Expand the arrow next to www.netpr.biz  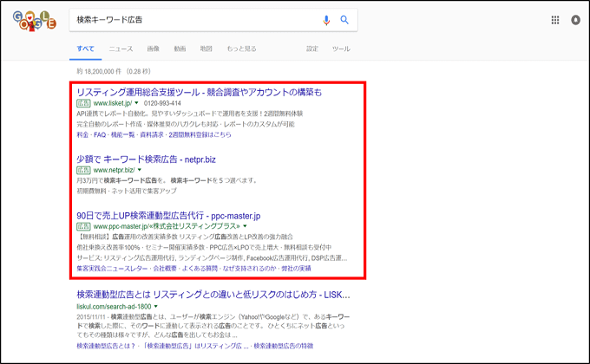(x=140, y=170)
